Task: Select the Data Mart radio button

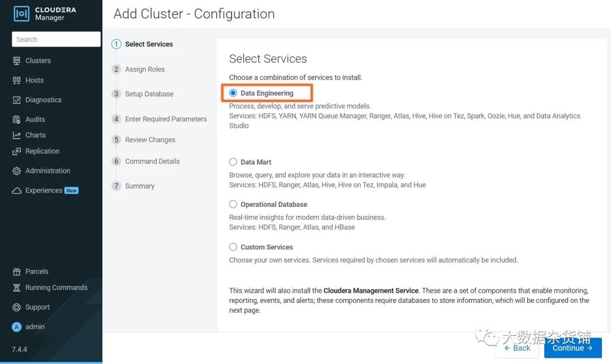Action: point(233,162)
